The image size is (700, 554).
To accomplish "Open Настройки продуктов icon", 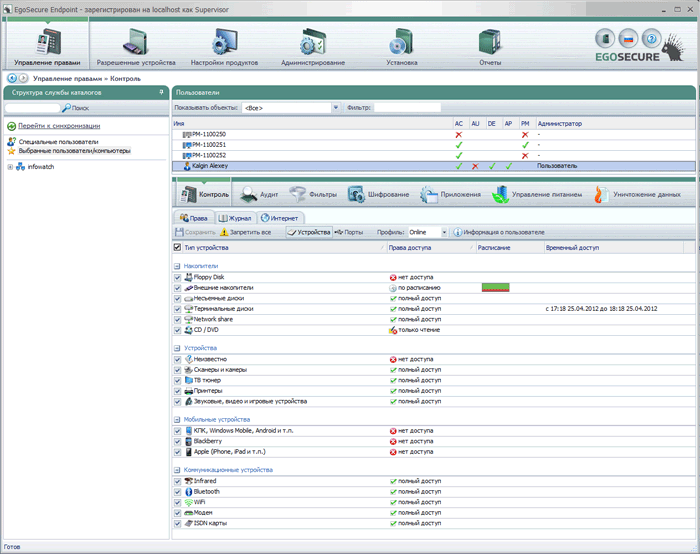I will (x=225, y=42).
